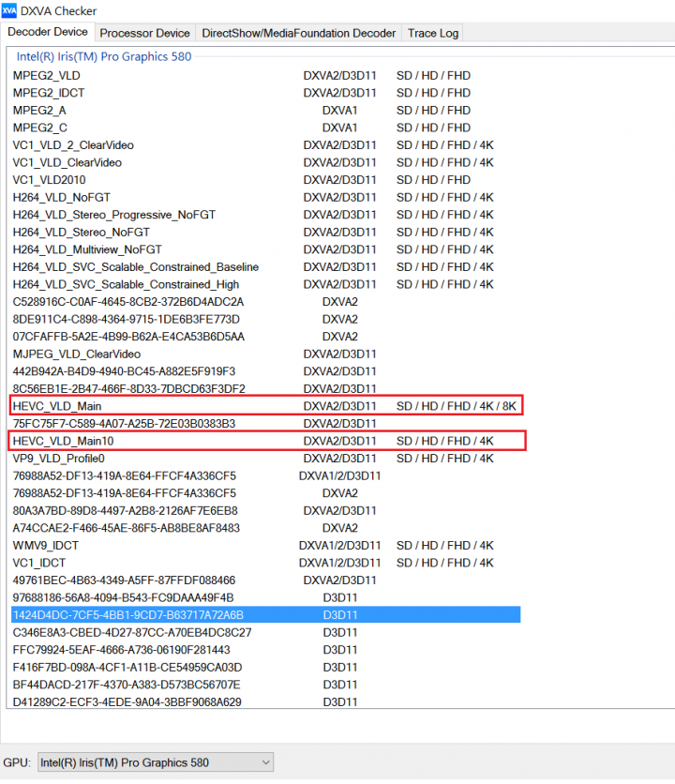This screenshot has height=784, width=675.
Task: Select the H264_VLD_Stereo_Progressive_NoFGT row
Action: (266, 215)
